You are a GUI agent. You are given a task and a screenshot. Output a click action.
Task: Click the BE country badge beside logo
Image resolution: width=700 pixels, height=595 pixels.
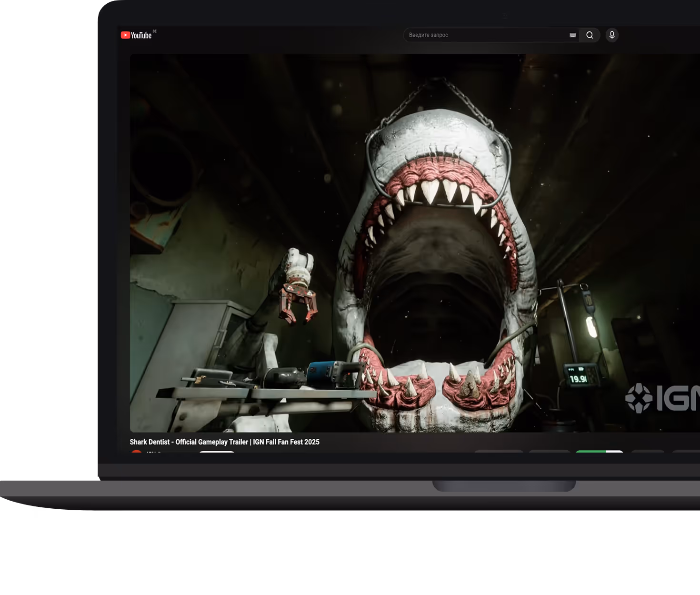pyautogui.click(x=154, y=31)
